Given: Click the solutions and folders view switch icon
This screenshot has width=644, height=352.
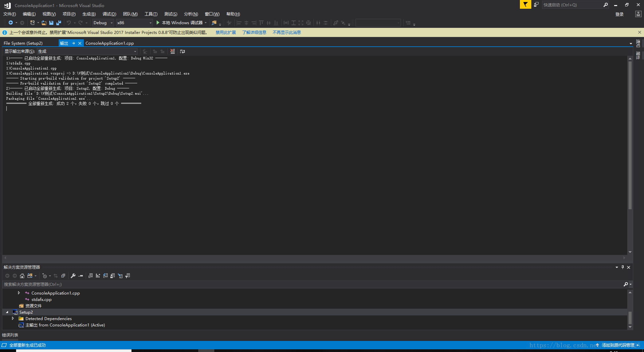Looking at the screenshot, I should 30,276.
